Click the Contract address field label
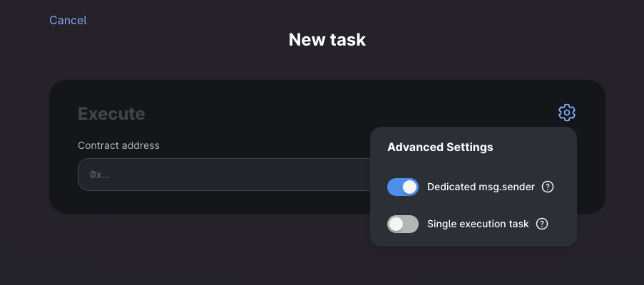Viewport: 644px width, 285px height. pyautogui.click(x=118, y=145)
